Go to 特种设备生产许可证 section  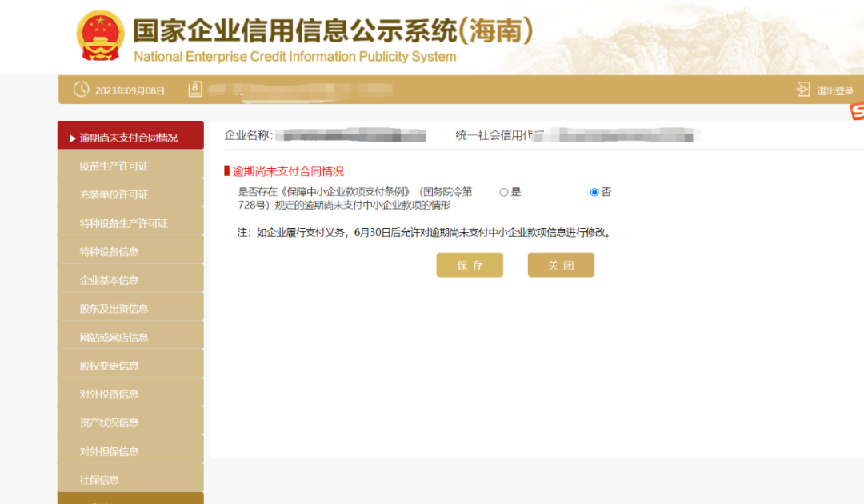pyautogui.click(x=123, y=223)
